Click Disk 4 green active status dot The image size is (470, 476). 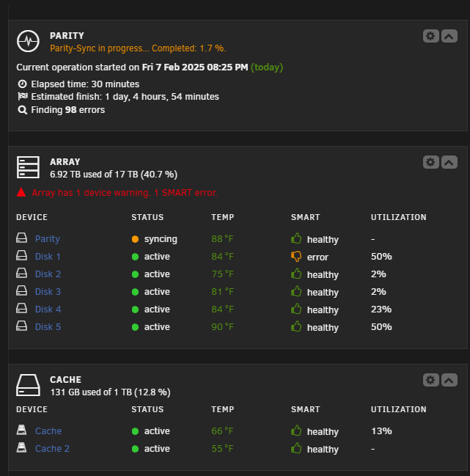[x=136, y=310]
